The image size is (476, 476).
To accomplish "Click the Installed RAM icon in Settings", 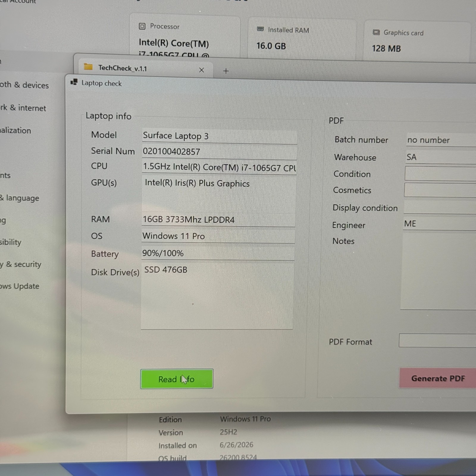I will pyautogui.click(x=260, y=29).
